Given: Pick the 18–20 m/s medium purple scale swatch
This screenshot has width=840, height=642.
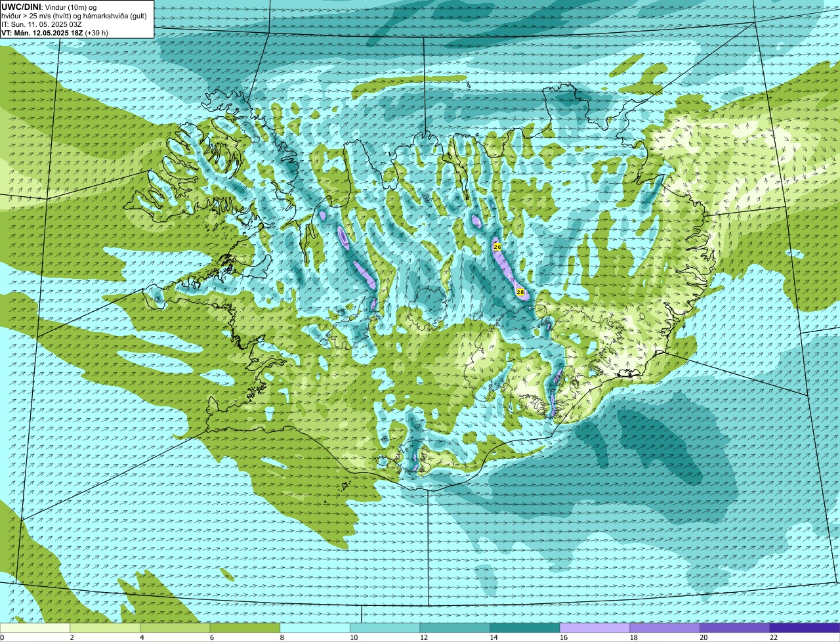Looking at the screenshot, I should click(665, 628).
